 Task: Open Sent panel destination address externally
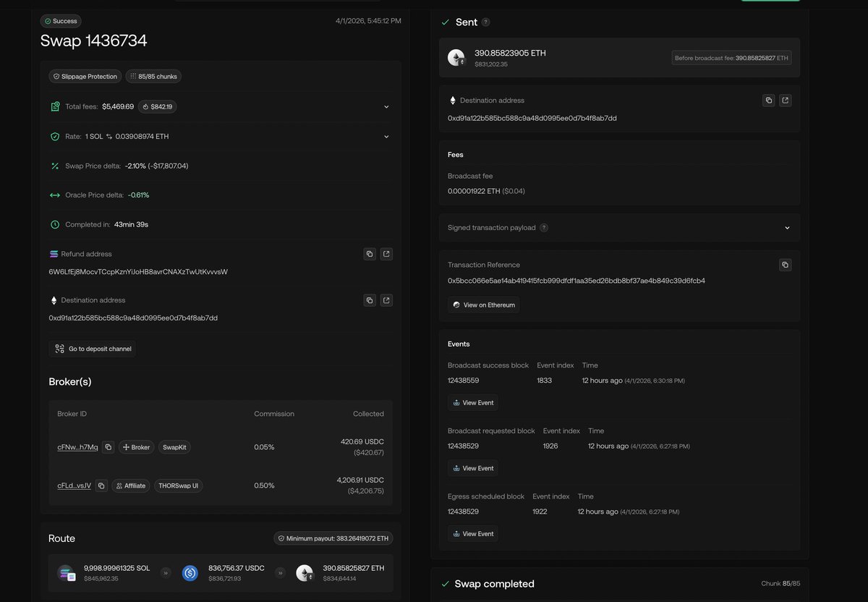coord(786,101)
